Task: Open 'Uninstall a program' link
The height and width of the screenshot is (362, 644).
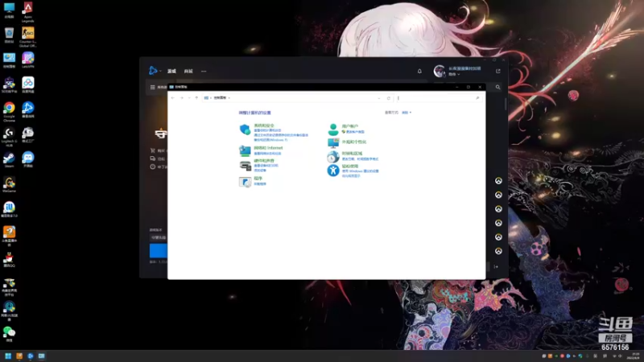Action: point(260,184)
